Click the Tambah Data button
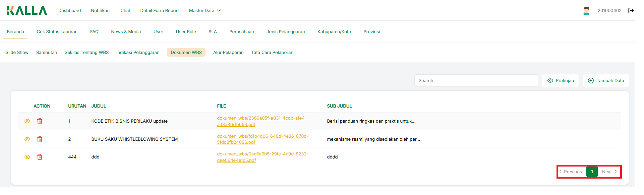Image resolution: width=644 pixels, height=195 pixels. (606, 80)
